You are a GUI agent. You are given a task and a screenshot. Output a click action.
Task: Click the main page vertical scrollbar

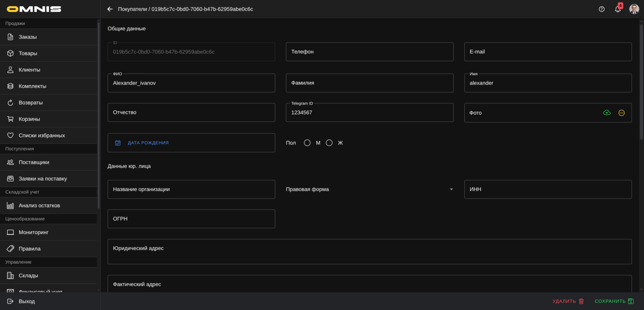coord(641,83)
